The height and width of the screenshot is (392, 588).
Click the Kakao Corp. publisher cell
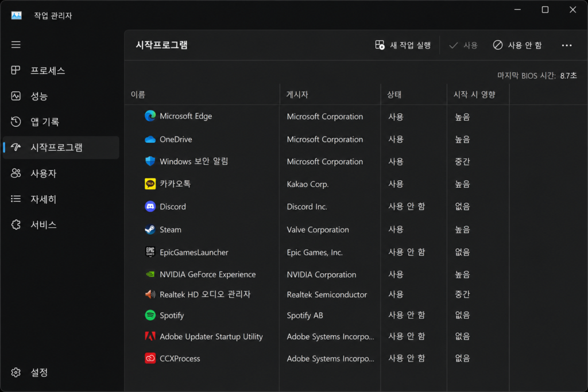click(308, 184)
